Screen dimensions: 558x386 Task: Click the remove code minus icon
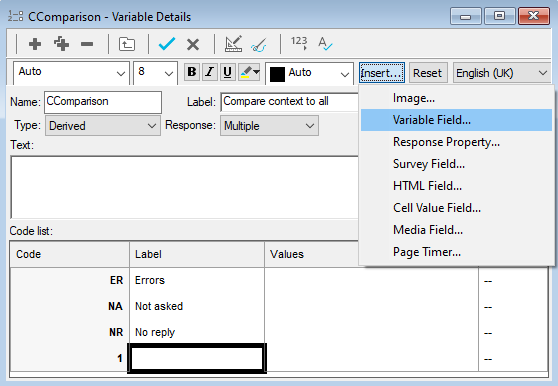[87, 44]
